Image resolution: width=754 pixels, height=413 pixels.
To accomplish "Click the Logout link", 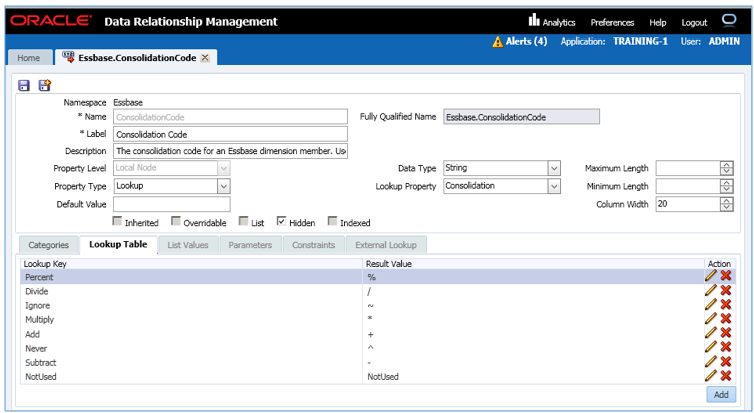I will pos(694,22).
